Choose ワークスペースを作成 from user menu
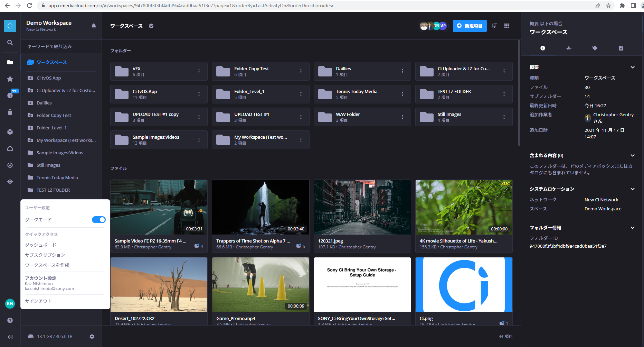The height and width of the screenshot is (347, 644). [x=47, y=265]
